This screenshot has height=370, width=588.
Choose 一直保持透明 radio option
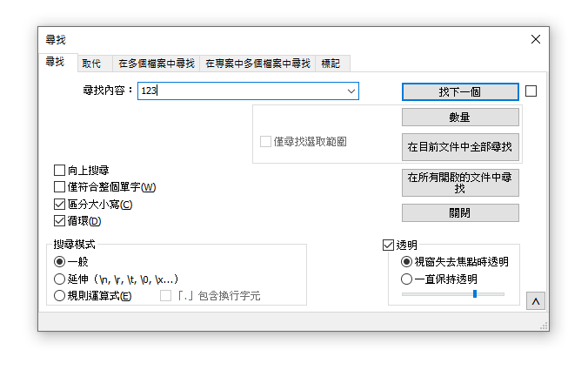(x=407, y=279)
